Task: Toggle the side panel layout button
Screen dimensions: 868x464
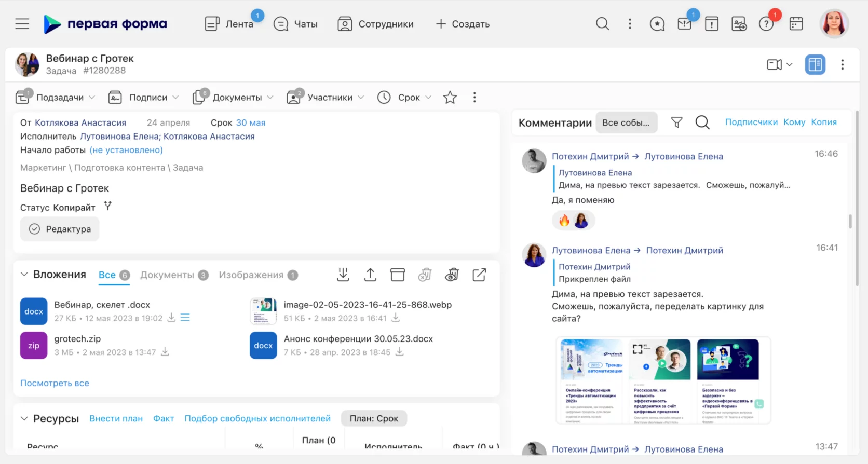Action: 815,64
